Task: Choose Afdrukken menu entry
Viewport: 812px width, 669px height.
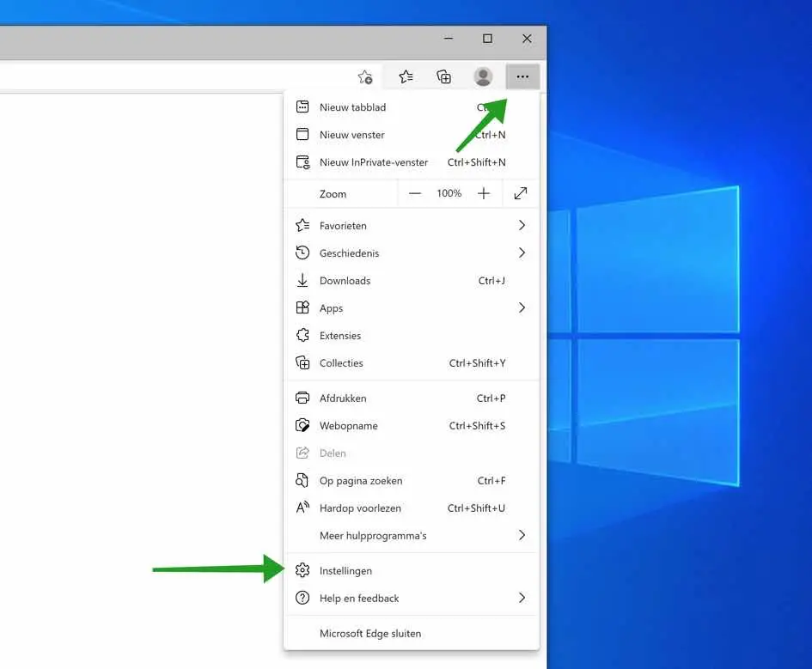Action: pyautogui.click(x=412, y=398)
